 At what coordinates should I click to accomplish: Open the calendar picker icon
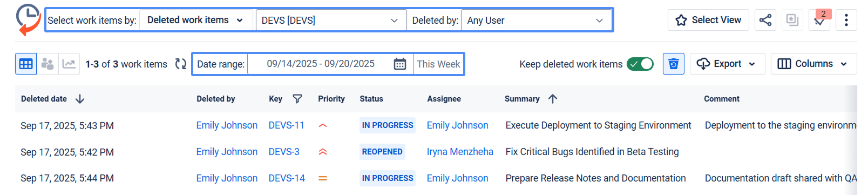400,64
